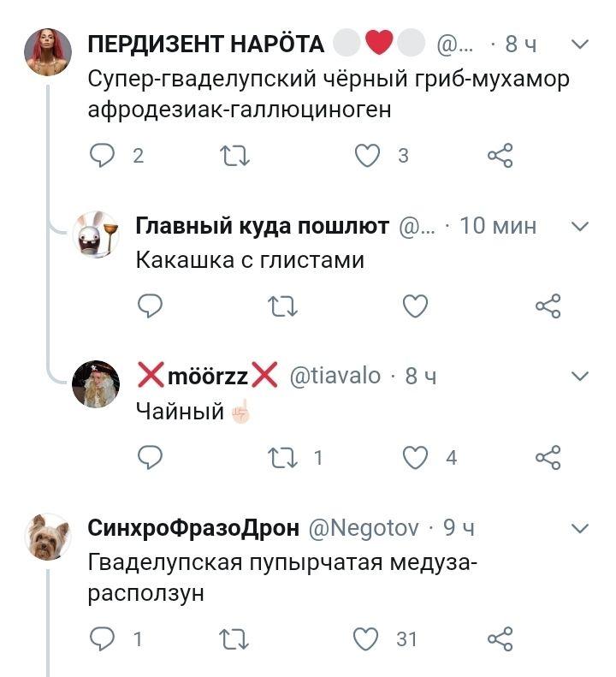Open Главный куда пошлют rabbit avatar
This screenshot has height=677, width=616.
(x=95, y=235)
